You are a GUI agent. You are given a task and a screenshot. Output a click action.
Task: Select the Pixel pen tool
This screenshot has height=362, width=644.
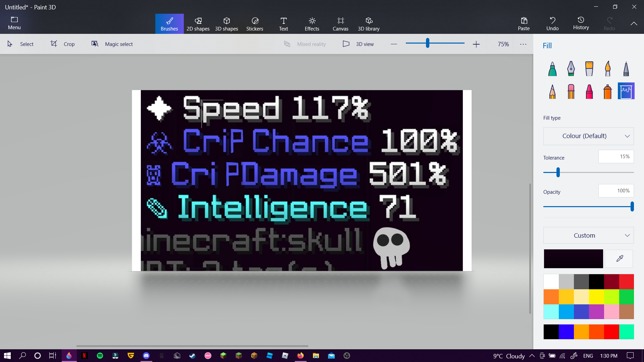(626, 68)
